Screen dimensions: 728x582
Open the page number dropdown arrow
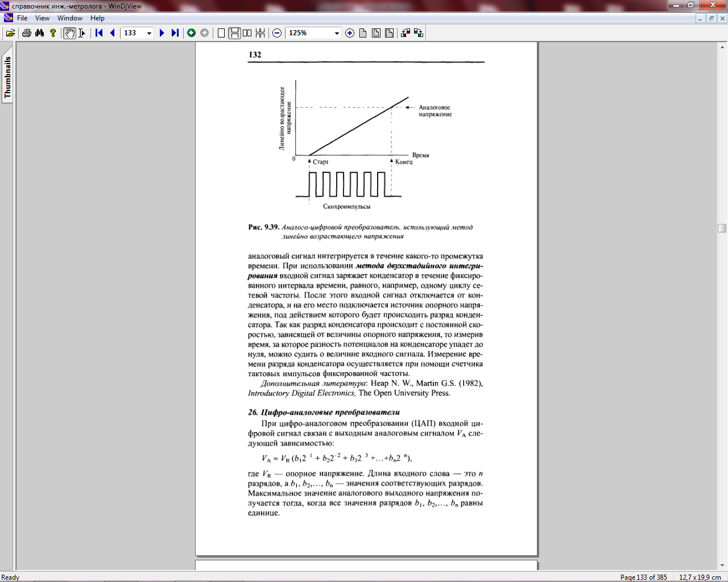(150, 33)
